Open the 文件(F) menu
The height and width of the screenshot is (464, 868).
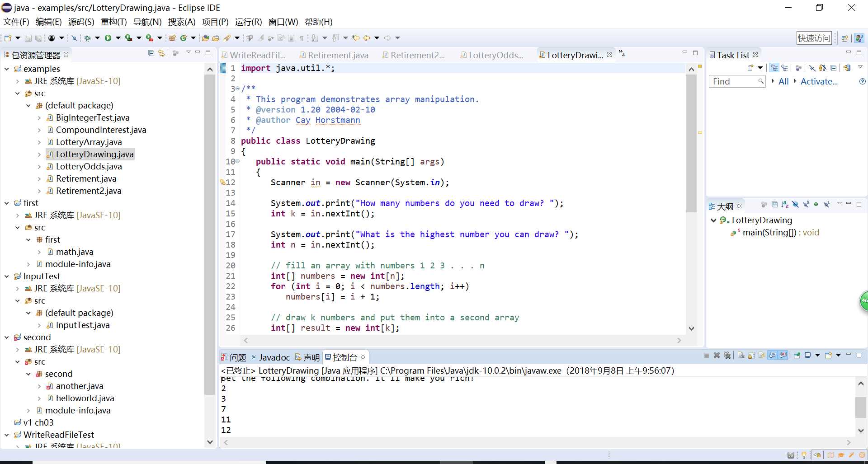(x=16, y=22)
